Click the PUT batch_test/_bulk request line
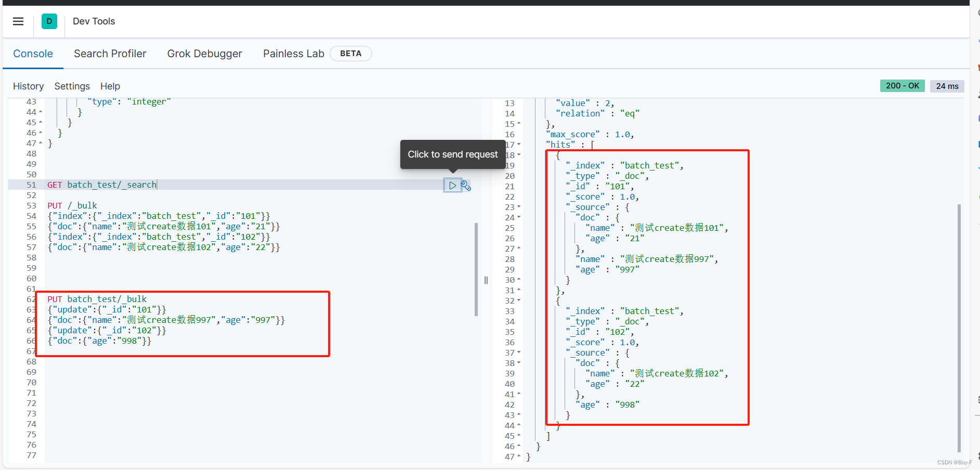The image size is (980, 470). (97, 299)
